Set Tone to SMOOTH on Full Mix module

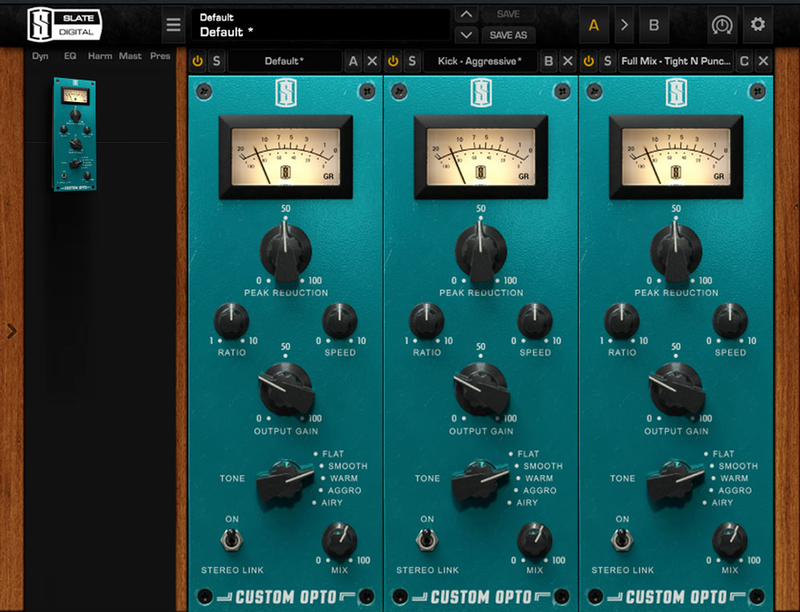coord(738,466)
